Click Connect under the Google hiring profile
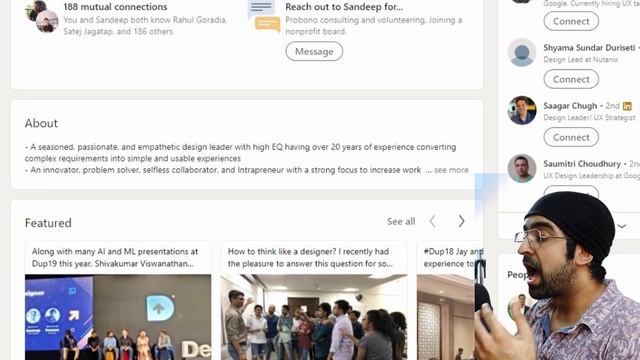 point(571,21)
